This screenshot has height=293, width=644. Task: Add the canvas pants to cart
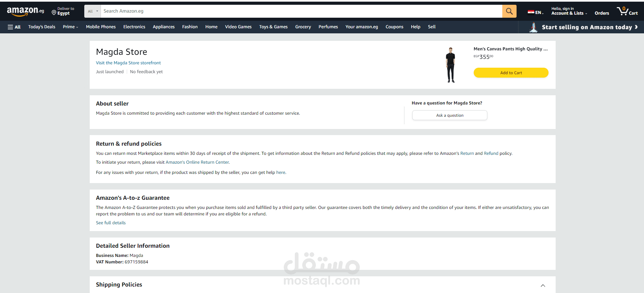click(x=511, y=72)
